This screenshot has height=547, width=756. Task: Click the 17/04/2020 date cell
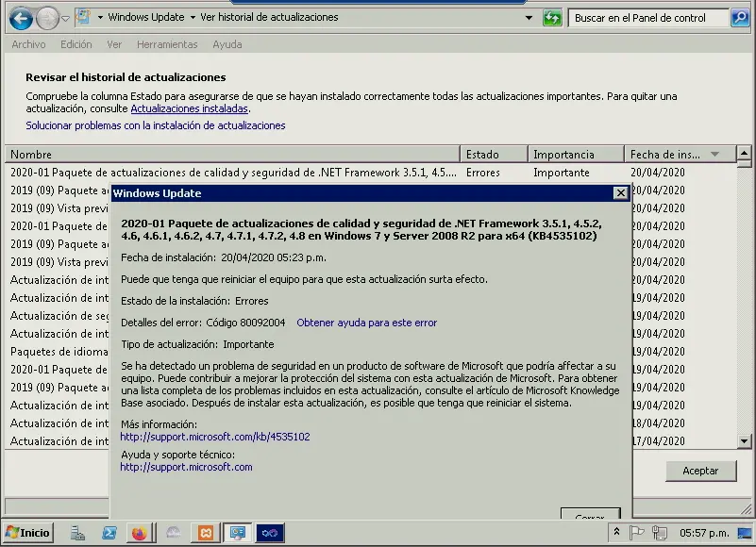click(x=659, y=441)
